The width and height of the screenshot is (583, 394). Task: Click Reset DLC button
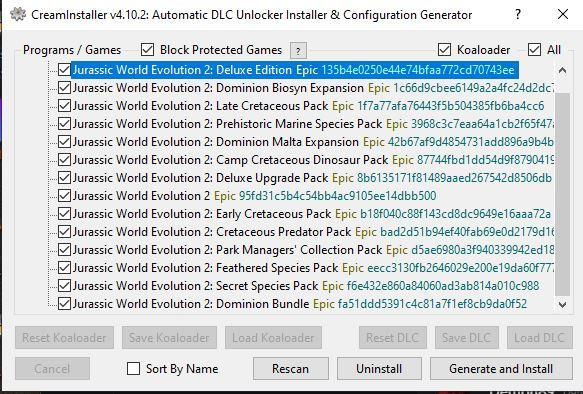coord(393,338)
